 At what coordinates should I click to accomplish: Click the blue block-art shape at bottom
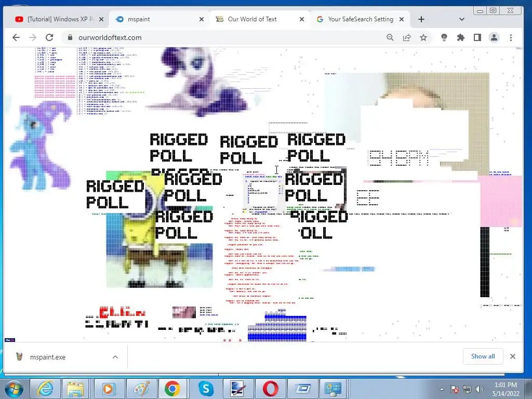[277, 325]
